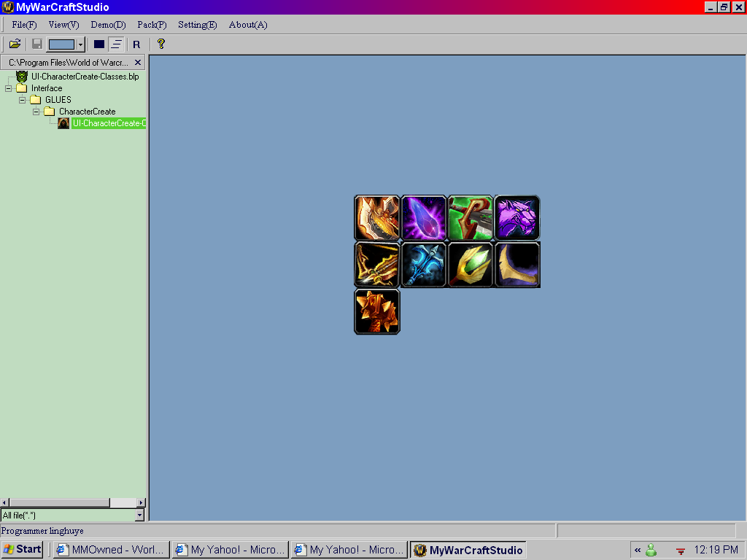Click the GLUES folder icon
This screenshot has height=560, width=747.
35,99
